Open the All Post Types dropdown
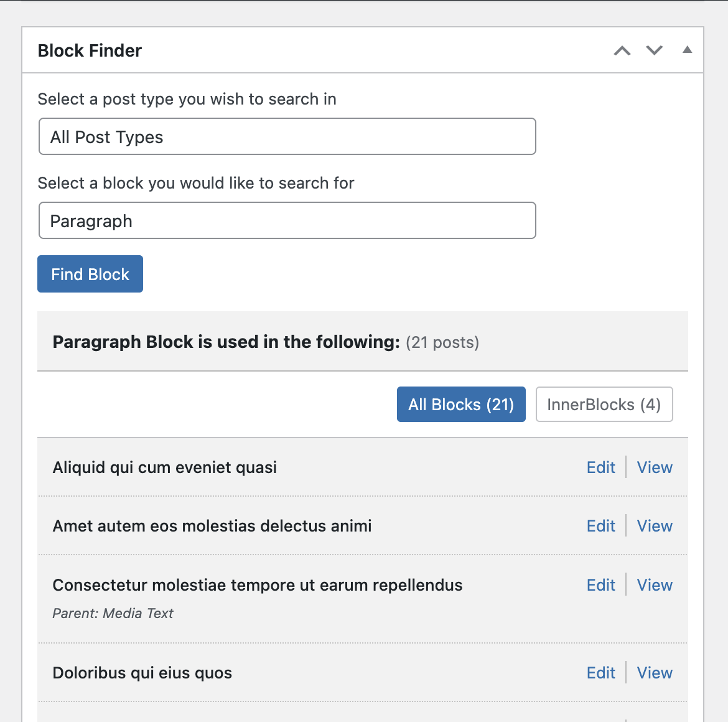This screenshot has width=728, height=722. [287, 137]
